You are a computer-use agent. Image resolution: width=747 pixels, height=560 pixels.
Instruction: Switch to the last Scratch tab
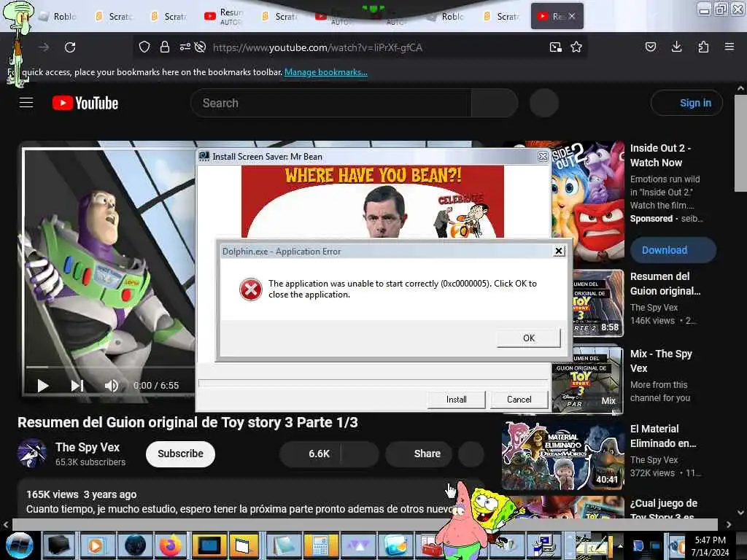click(502, 16)
